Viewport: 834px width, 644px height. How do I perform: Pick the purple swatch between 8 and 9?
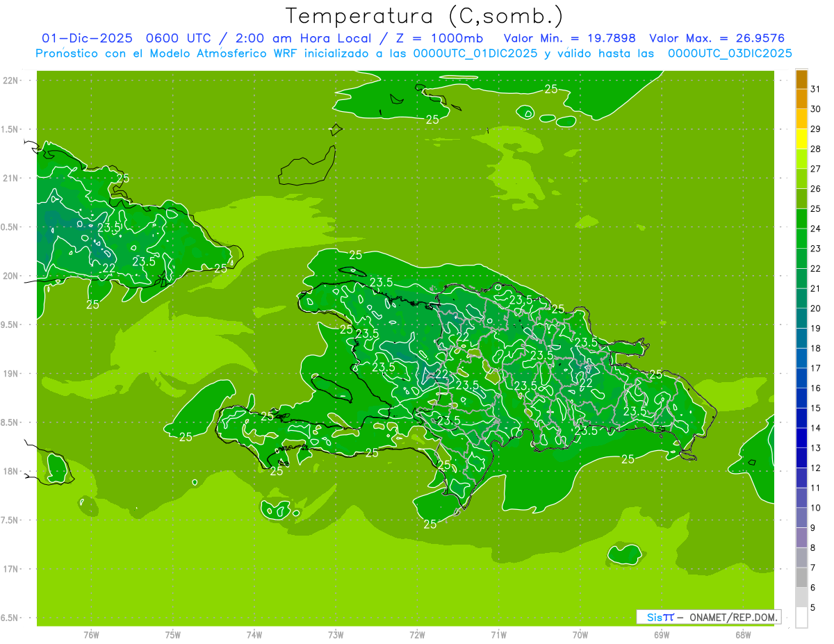pyautogui.click(x=801, y=538)
